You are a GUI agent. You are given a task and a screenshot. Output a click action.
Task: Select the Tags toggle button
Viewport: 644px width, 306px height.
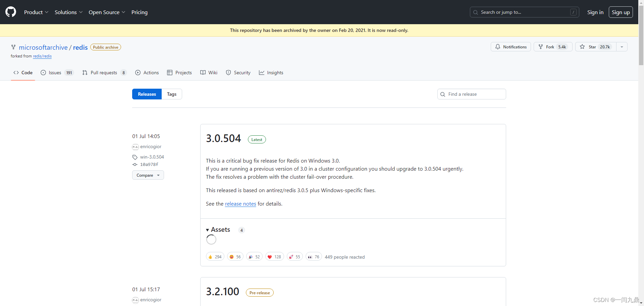click(x=172, y=94)
